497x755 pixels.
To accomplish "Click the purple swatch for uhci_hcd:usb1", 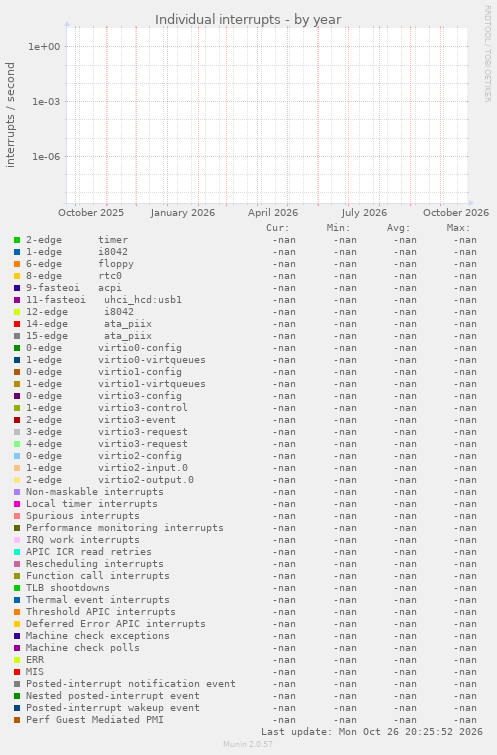I will tap(17, 300).
